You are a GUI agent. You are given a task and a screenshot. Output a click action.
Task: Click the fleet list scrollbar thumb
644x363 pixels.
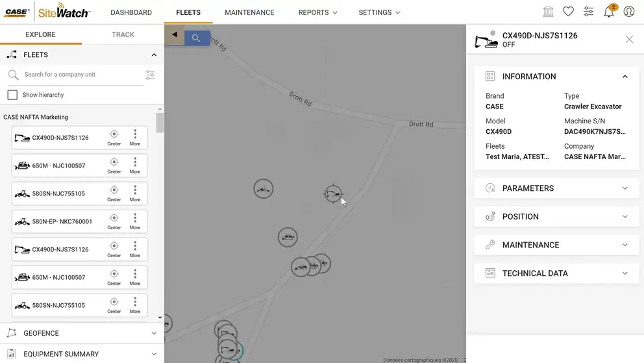(160, 123)
